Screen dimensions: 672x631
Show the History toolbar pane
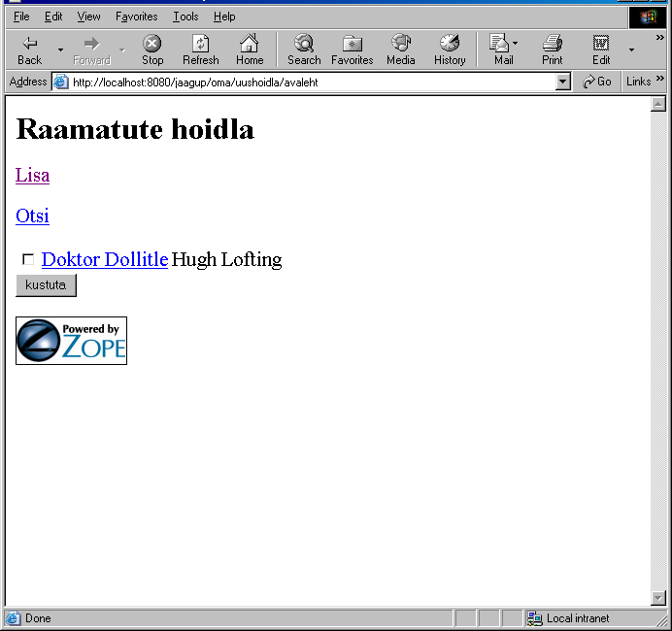coord(450,50)
